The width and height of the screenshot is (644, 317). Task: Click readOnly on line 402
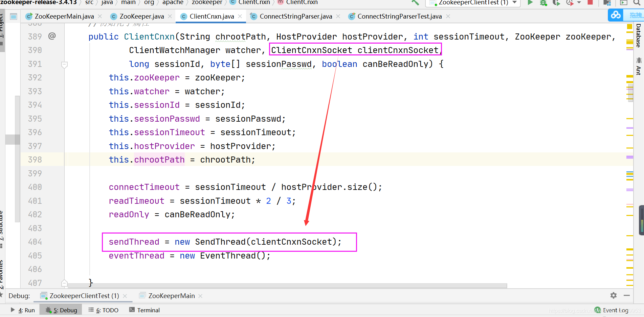129,215
